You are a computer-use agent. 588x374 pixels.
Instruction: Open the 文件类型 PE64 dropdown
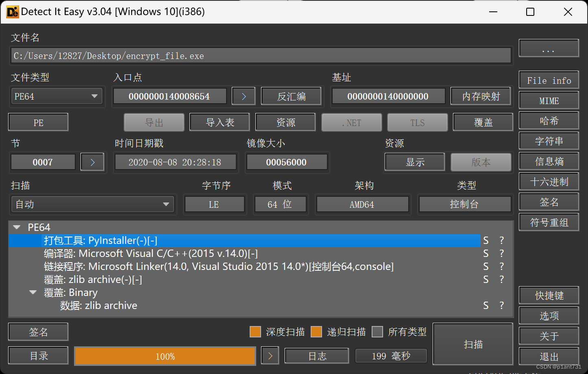click(x=57, y=96)
